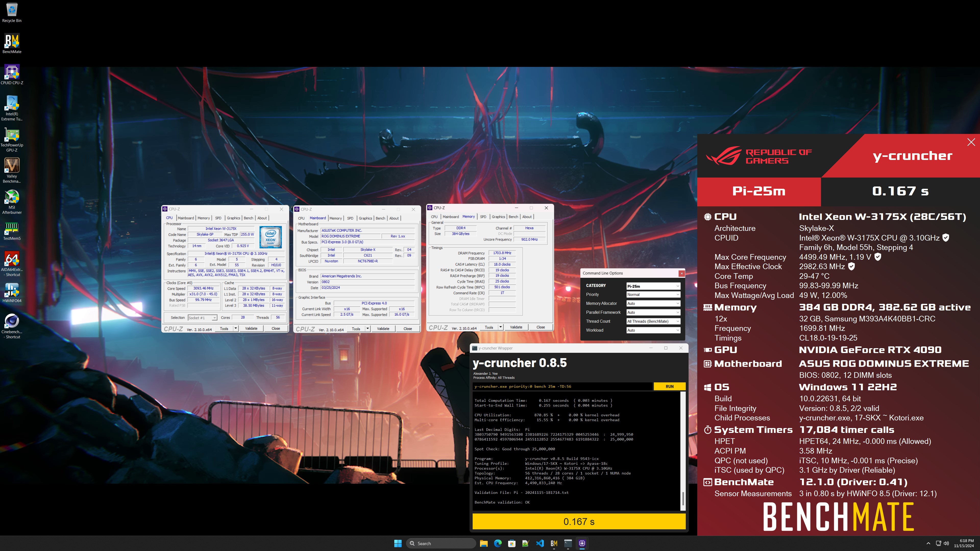Open BenchMate desktop shortcut

(x=12, y=44)
